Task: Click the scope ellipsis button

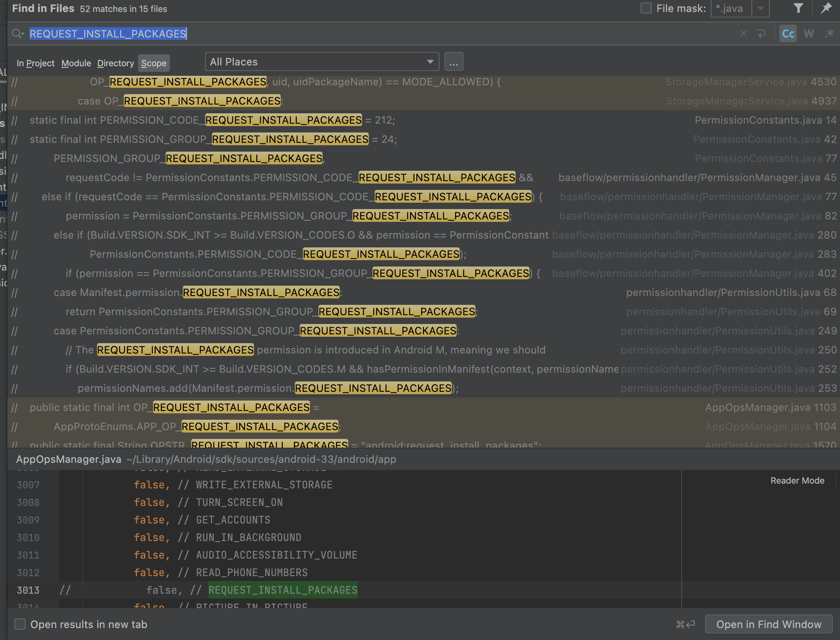Action: coord(454,62)
